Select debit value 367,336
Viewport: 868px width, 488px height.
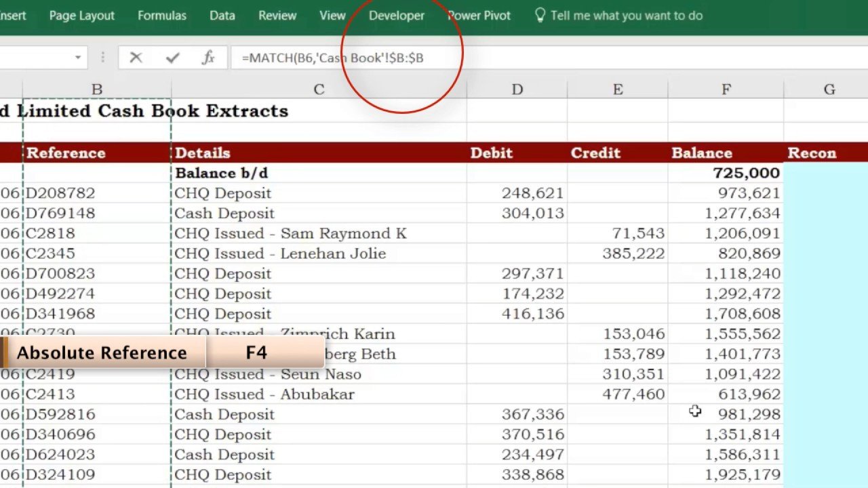[x=517, y=414]
